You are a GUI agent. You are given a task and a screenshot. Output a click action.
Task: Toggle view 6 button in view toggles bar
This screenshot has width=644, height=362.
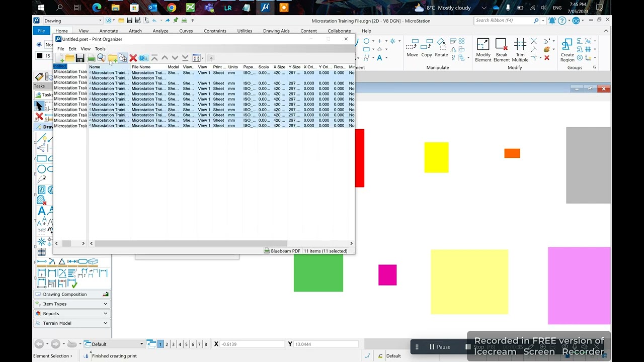point(193,344)
